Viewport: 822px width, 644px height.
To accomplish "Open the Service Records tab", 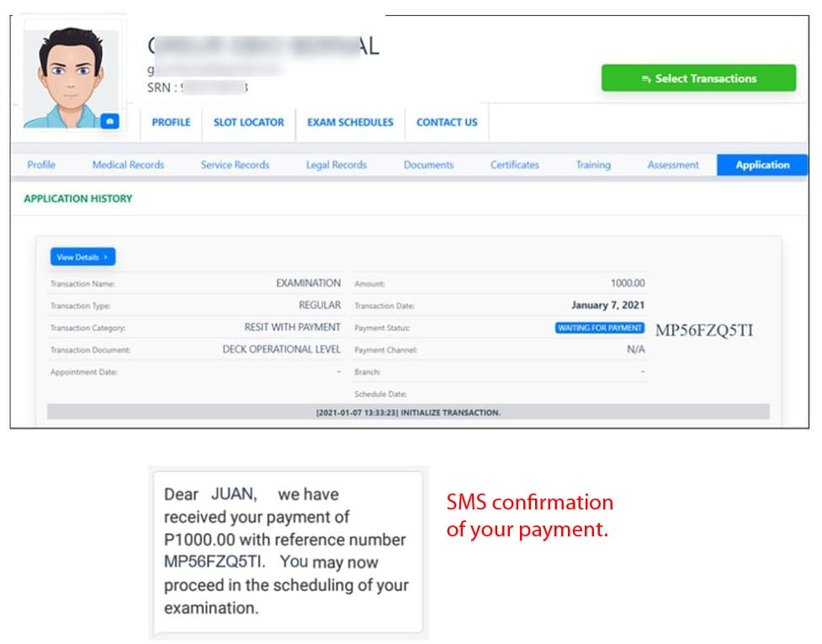I will (x=235, y=165).
